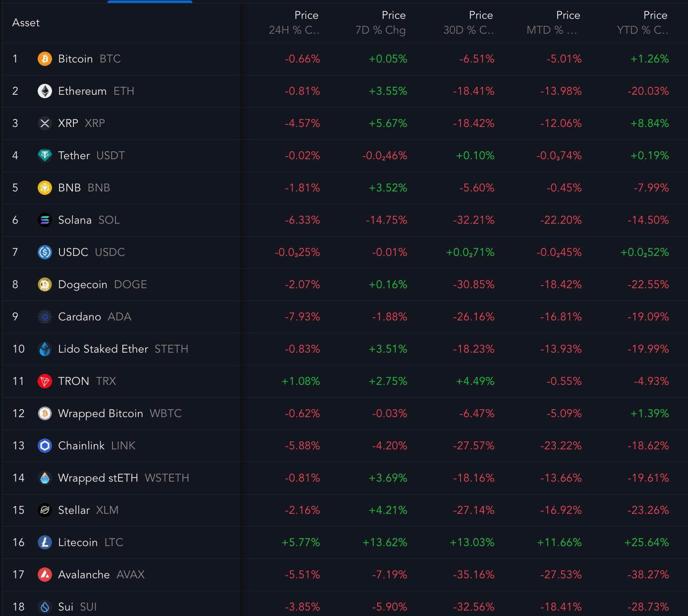Click Ethereum's YTD change -20.03%
The height and width of the screenshot is (616, 688).
tap(648, 91)
